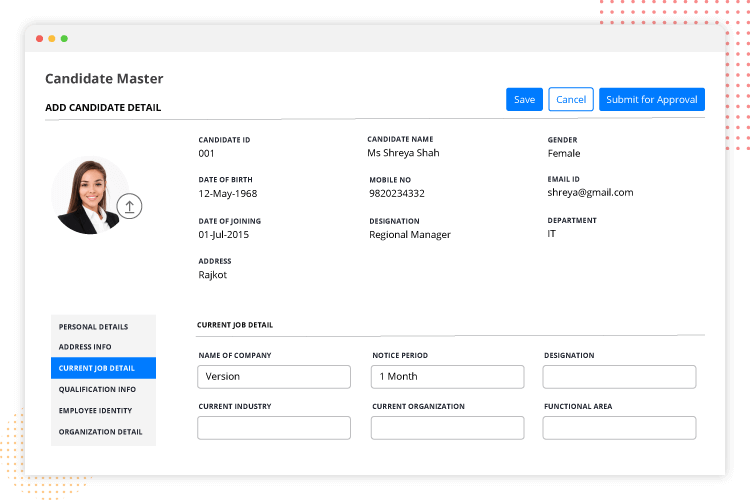This screenshot has height=500, width=750.
Task: Show the Organization Detail tab
Action: pos(101,432)
